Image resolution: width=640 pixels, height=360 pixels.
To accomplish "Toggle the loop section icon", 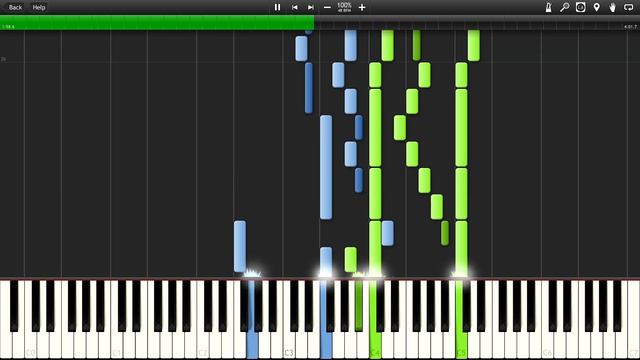I will (629, 7).
